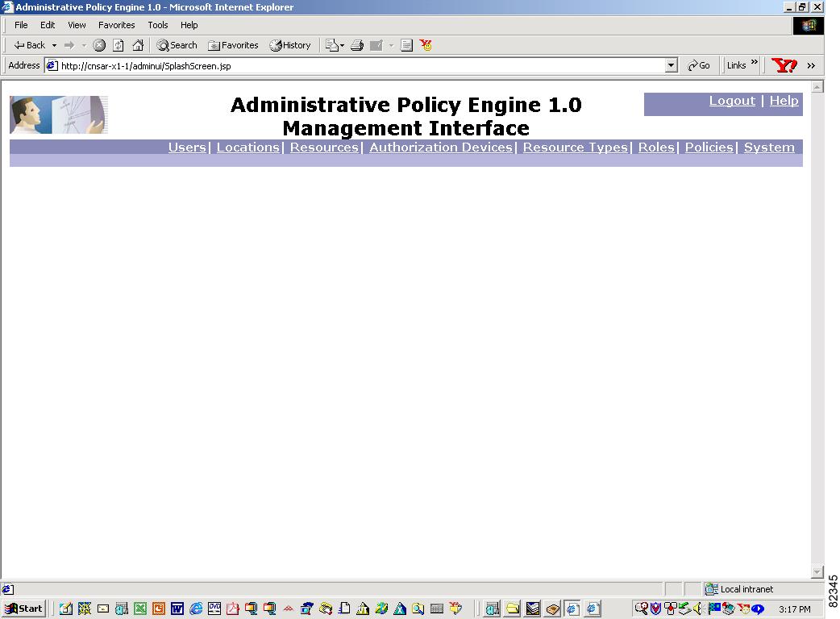Launch the DVD player quick launch icon
The width and height of the screenshot is (840, 619).
coord(214,609)
